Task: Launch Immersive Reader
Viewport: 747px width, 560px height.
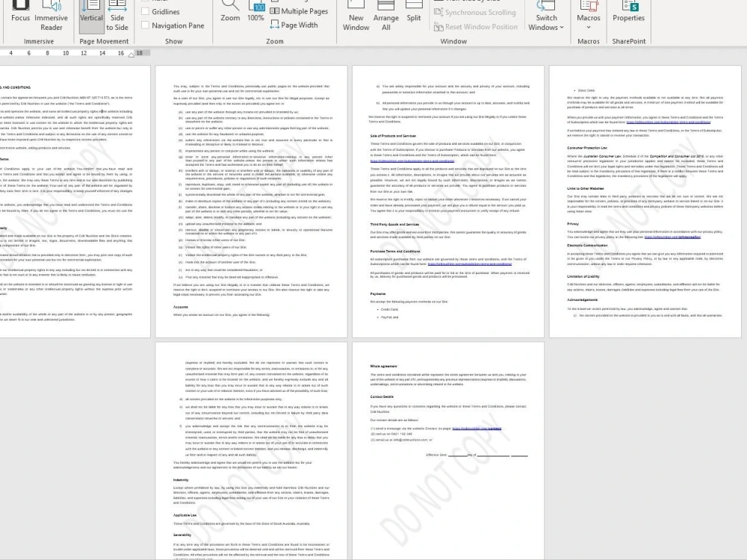Action: 51,16
